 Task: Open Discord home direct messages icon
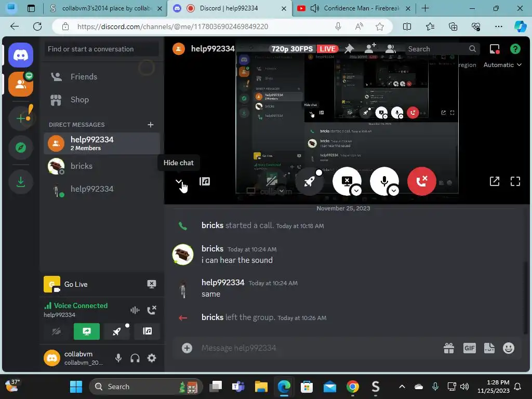[x=21, y=55]
